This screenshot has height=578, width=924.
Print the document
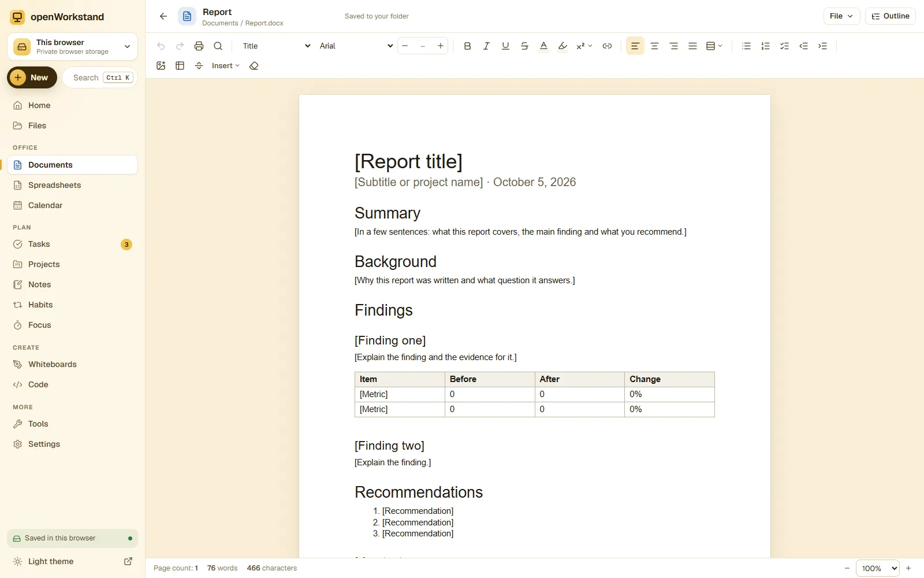pos(199,46)
